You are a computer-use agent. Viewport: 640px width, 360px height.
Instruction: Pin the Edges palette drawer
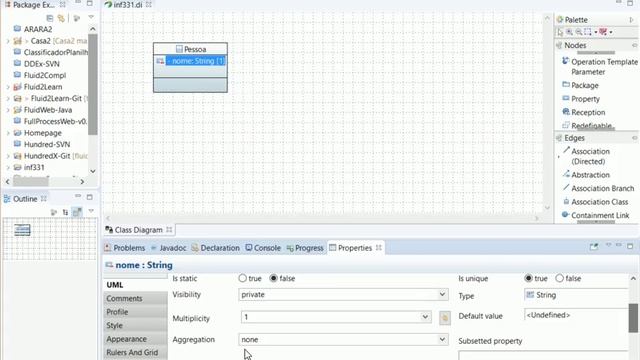[634, 138]
